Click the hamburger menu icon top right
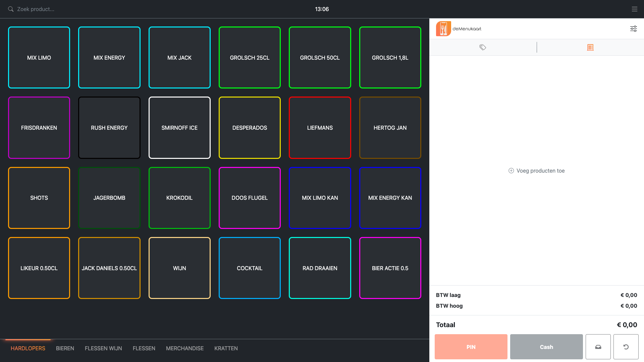This screenshot has height=362, width=644. pos(635,9)
